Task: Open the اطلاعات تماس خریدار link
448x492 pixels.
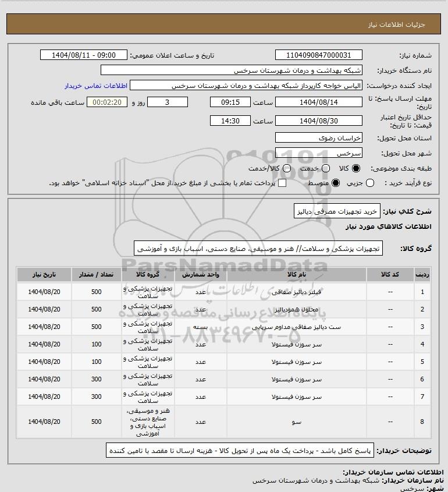Action: pyautogui.click(x=96, y=86)
